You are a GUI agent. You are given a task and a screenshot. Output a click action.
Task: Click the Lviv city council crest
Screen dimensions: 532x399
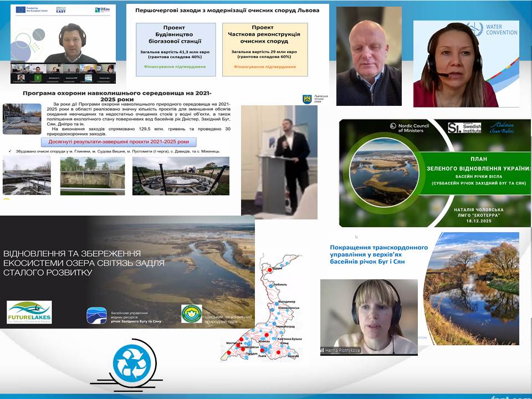click(306, 99)
